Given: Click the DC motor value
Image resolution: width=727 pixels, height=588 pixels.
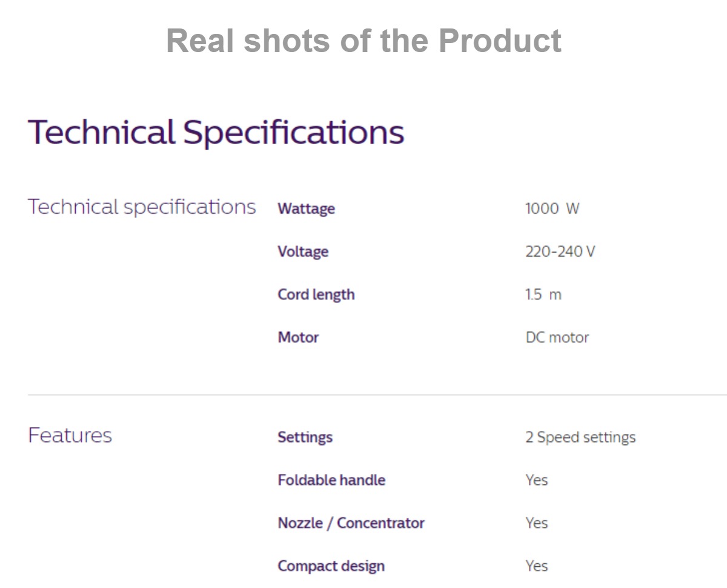Looking at the screenshot, I should [x=557, y=337].
